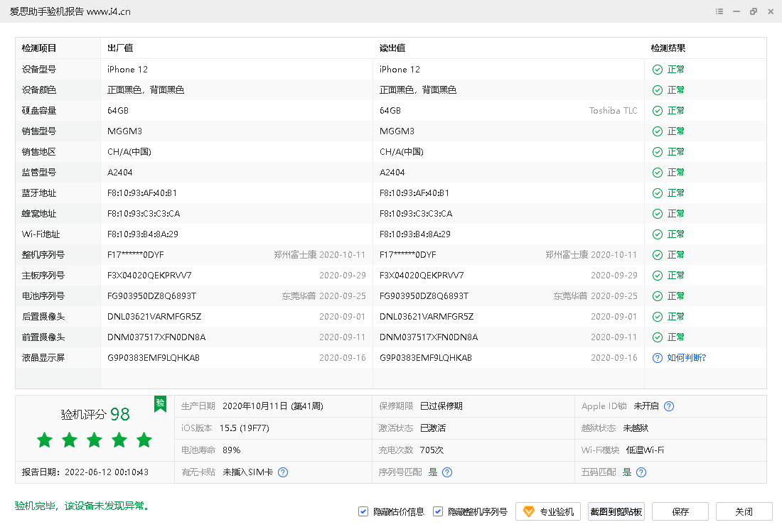
Task: Select factory A2404 cell
Action: (119, 173)
